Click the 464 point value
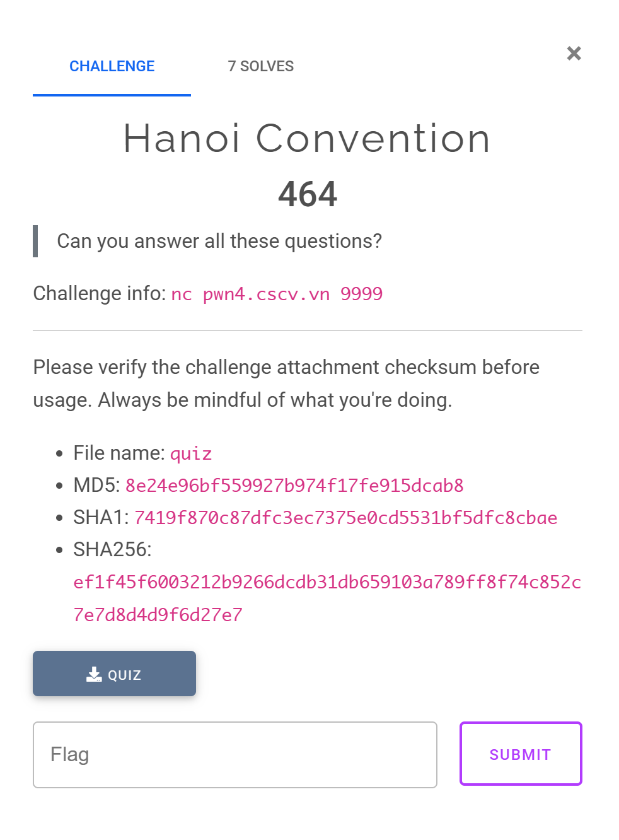Image resolution: width=619 pixels, height=840 pixels. 308,194
